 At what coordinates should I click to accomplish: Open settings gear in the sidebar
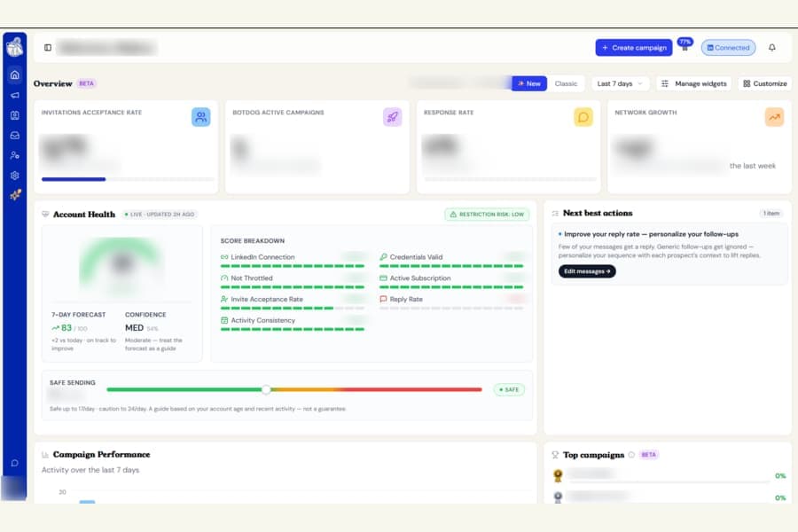15,176
